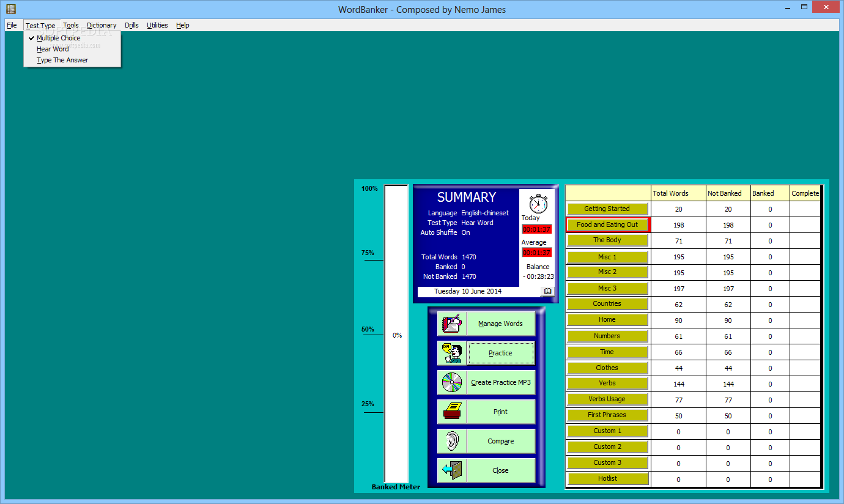Open the Drills menu
The image size is (844, 504).
click(x=131, y=25)
